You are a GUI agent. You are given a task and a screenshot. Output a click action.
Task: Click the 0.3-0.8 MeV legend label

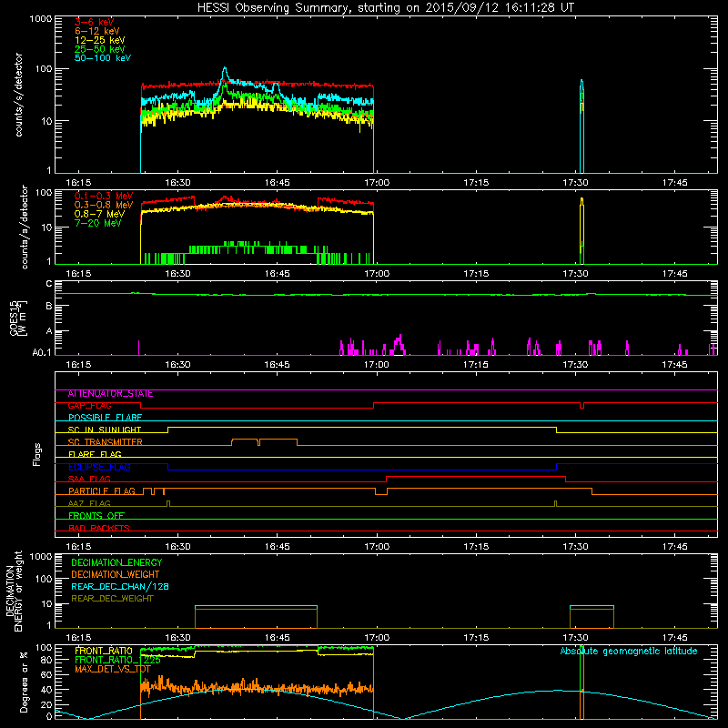(x=104, y=205)
